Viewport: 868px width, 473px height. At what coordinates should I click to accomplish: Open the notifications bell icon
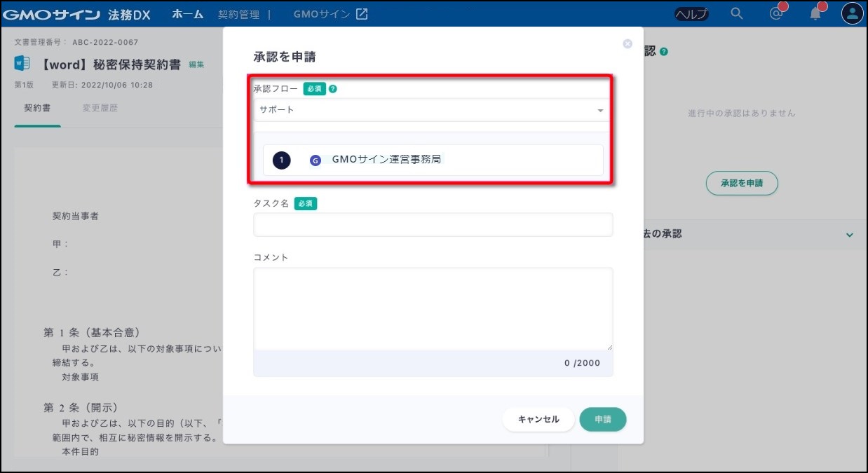coord(815,13)
